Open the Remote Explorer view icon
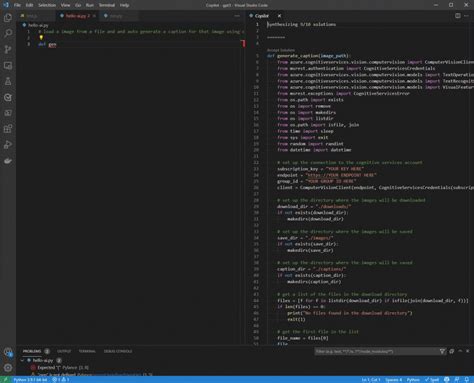The height and width of the screenshot is (383, 474). [8, 65]
